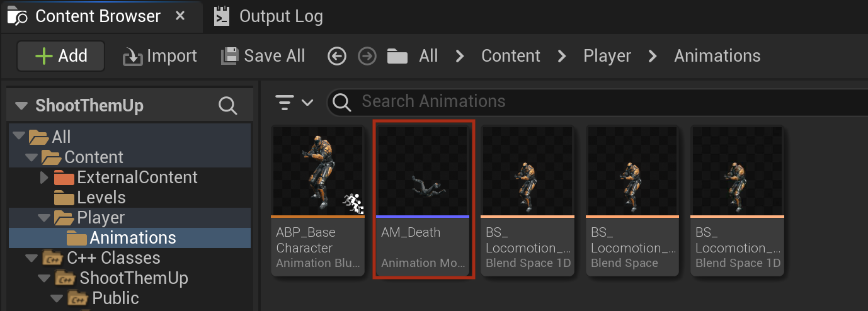Viewport: 868px width, 311px height.
Task: Click the Import button
Action: click(160, 56)
